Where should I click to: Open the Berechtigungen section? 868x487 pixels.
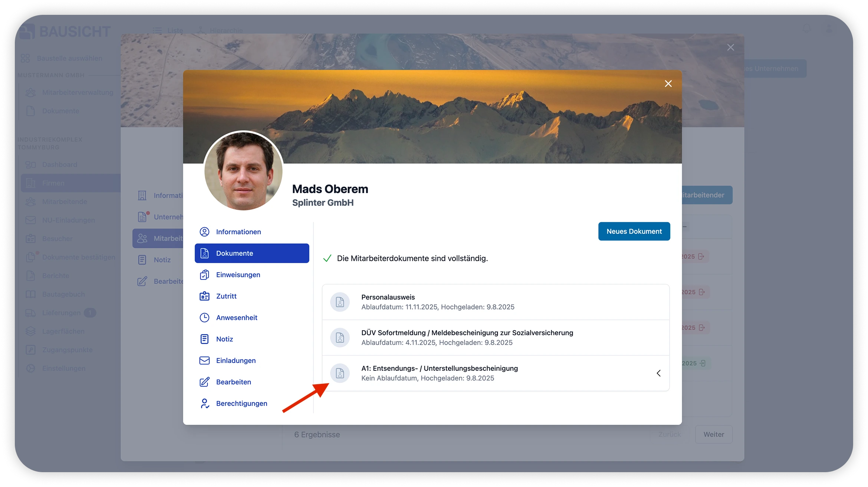point(251,403)
